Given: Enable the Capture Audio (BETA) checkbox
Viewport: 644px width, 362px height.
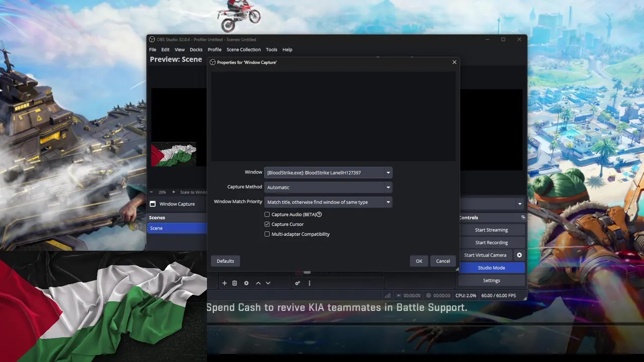Looking at the screenshot, I should (267, 214).
